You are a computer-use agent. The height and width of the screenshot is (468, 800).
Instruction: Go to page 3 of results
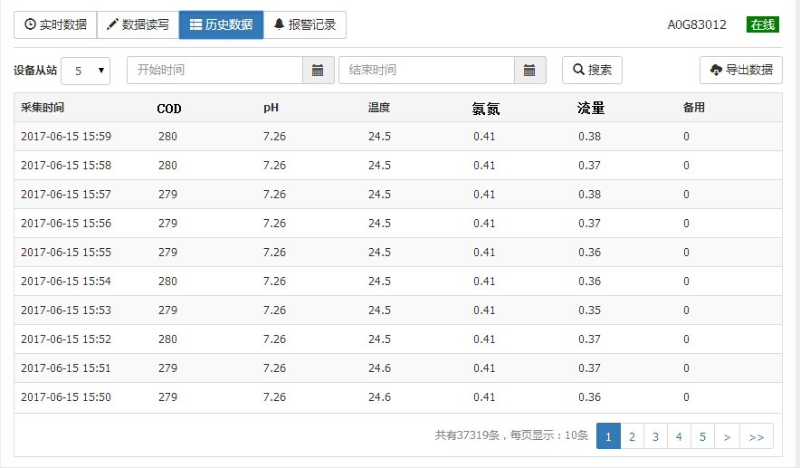(656, 436)
